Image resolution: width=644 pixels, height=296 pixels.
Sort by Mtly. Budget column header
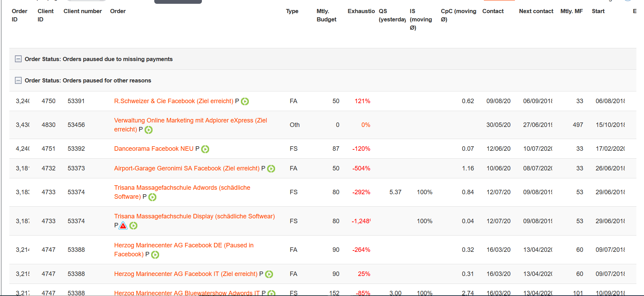point(326,15)
